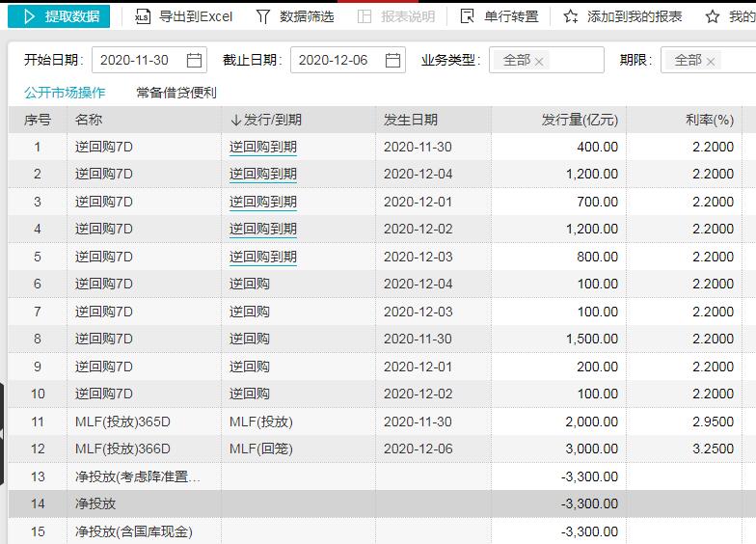
Task: Select 3.2500 rate value
Action: (x=714, y=449)
